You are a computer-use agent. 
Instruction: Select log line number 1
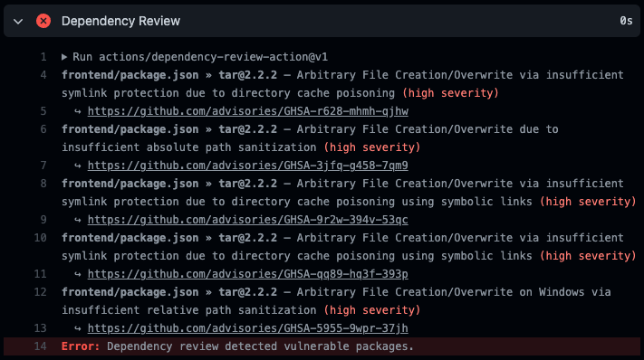click(43, 57)
